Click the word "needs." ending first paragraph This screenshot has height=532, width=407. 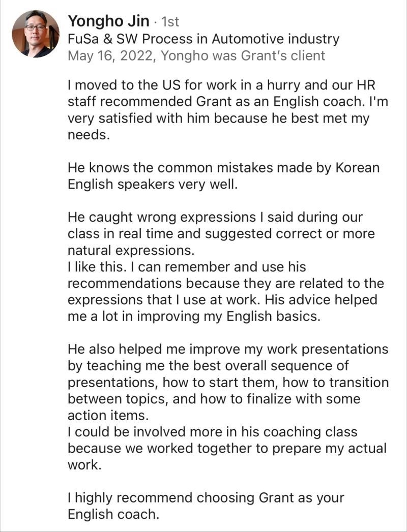(89, 135)
